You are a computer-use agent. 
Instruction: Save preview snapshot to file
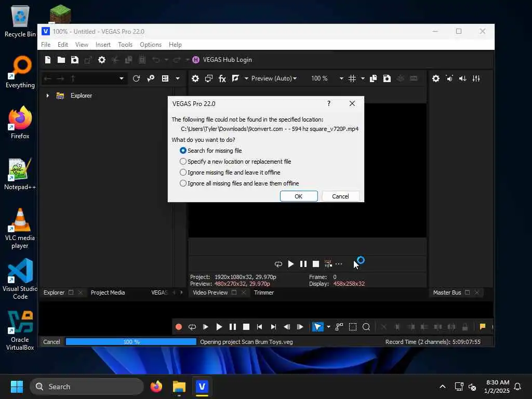coord(387,79)
